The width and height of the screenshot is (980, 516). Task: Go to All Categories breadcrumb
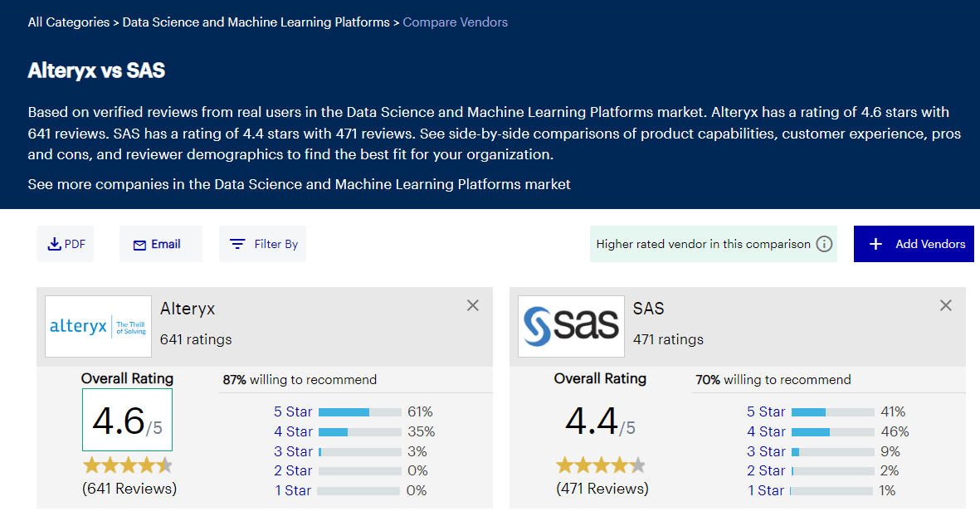[x=69, y=22]
